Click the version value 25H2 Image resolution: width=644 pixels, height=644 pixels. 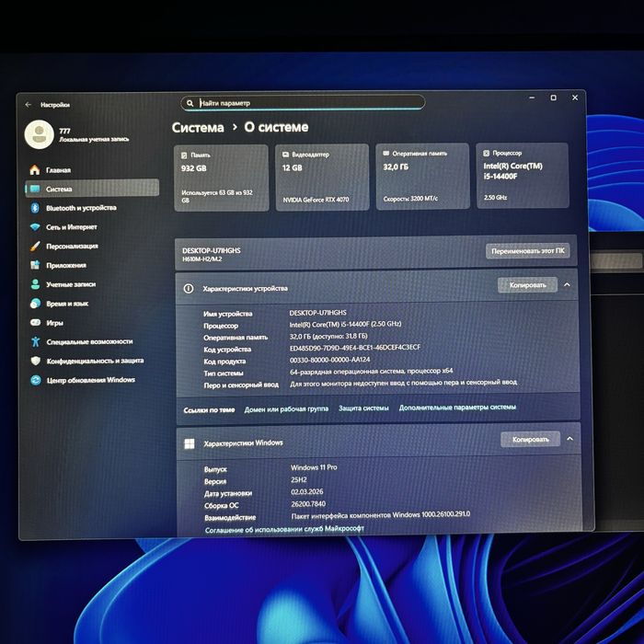[x=299, y=479]
